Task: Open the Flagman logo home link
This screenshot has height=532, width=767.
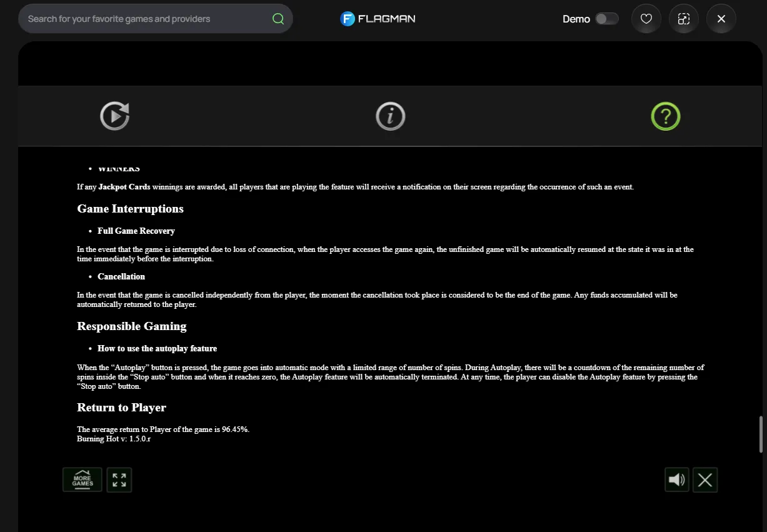Action: click(378, 19)
